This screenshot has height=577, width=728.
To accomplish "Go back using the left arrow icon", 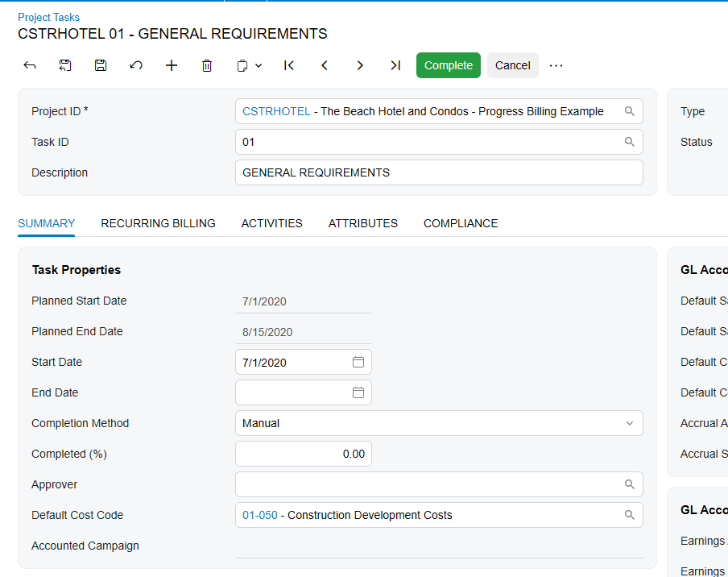I will click(x=30, y=65).
